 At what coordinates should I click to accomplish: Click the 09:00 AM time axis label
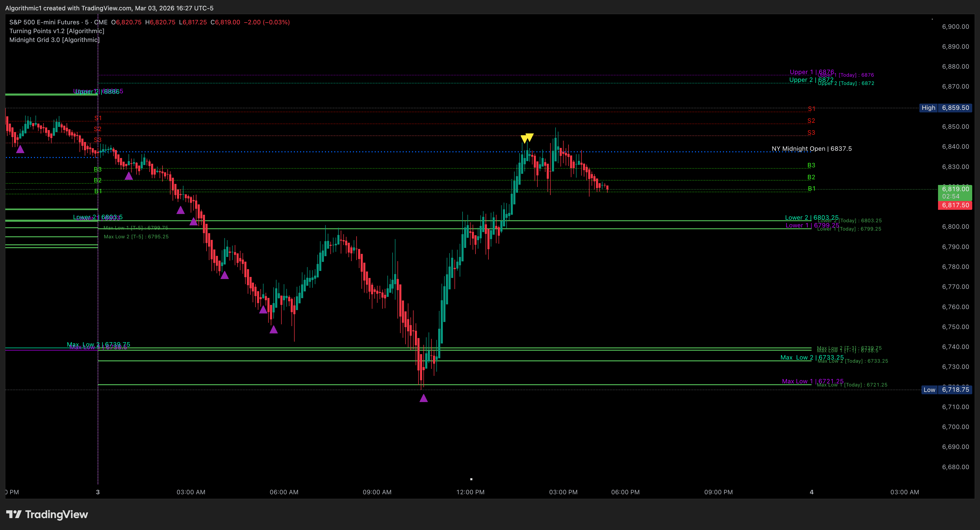(x=377, y=492)
